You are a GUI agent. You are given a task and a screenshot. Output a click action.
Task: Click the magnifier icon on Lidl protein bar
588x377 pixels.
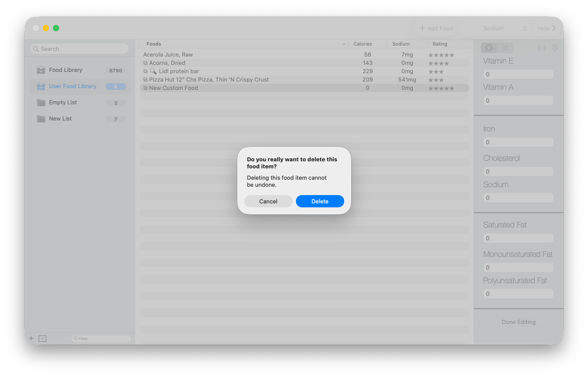click(153, 71)
